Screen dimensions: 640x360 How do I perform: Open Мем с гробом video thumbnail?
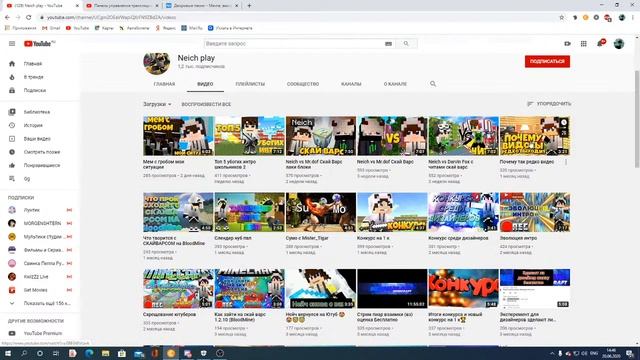click(x=178, y=136)
